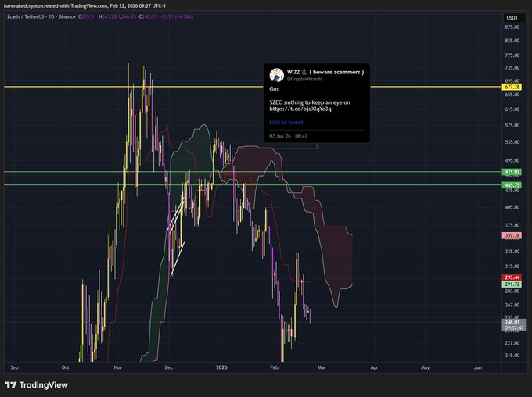Click the green 445.75 price label
The width and height of the screenshot is (532, 397).
[x=512, y=185]
